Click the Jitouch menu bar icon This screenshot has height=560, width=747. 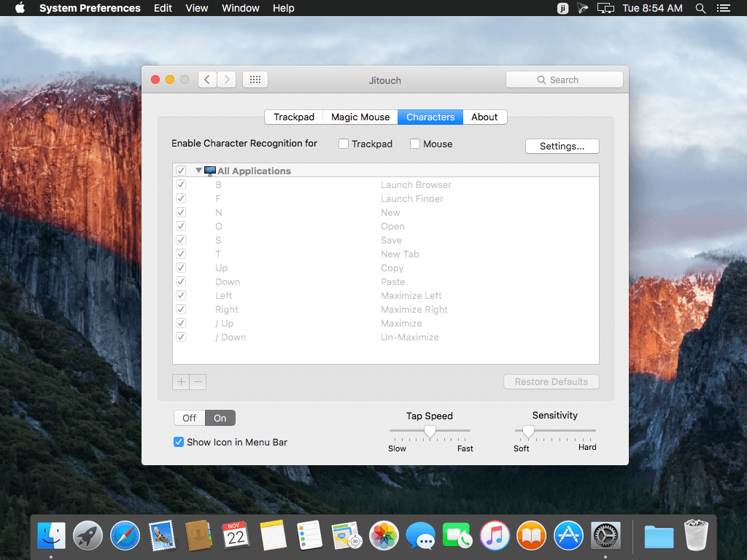tap(562, 8)
